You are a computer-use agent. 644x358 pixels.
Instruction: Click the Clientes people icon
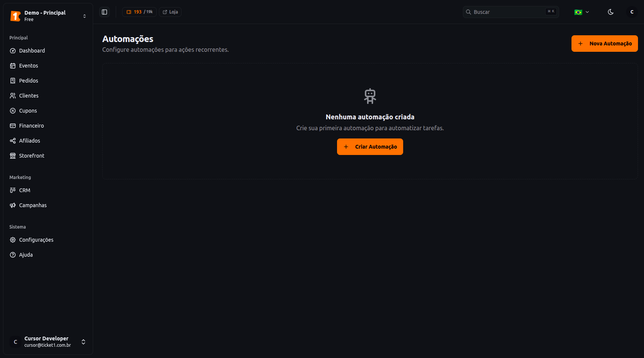pyautogui.click(x=13, y=96)
